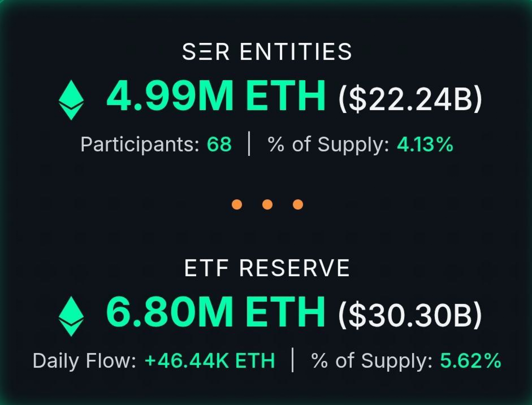Click the SER logo in the heading
The image size is (532, 405).
pos(206,52)
